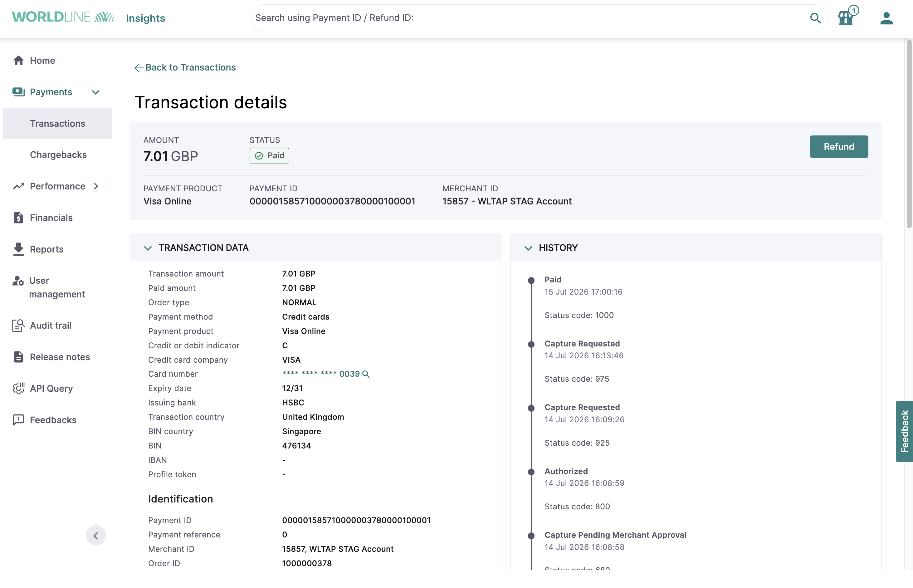Click the 'Status code: 1000' text
The image size is (913, 588).
tap(579, 316)
